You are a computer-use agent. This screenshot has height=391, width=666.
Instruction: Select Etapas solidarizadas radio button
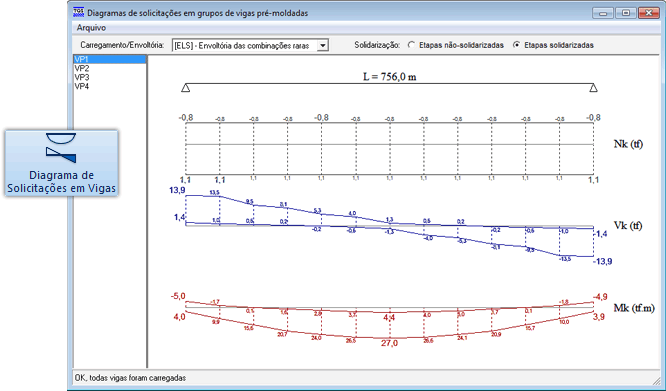click(516, 45)
